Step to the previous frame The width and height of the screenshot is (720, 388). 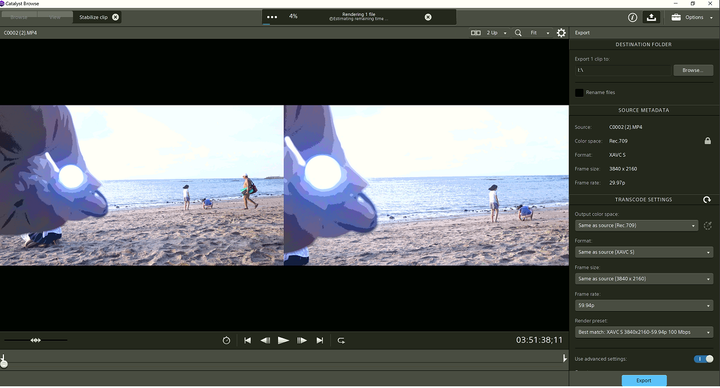tap(265, 340)
